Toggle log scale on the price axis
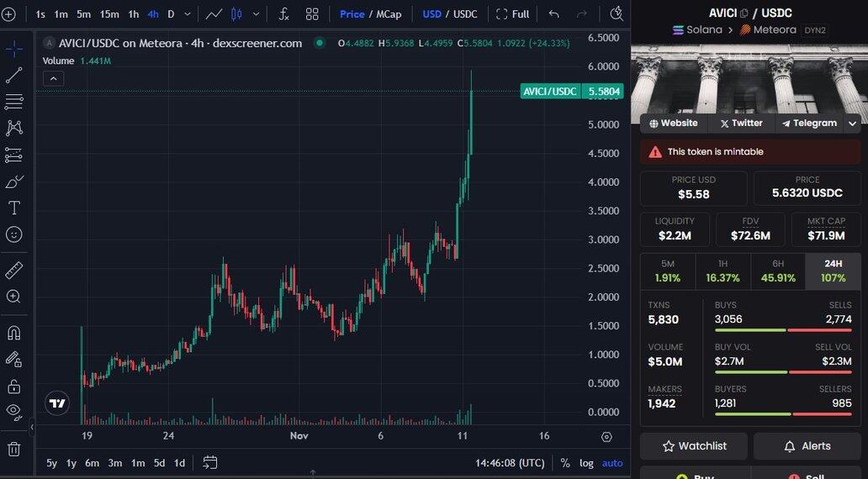Viewport: 868px width, 479px height. (x=586, y=463)
